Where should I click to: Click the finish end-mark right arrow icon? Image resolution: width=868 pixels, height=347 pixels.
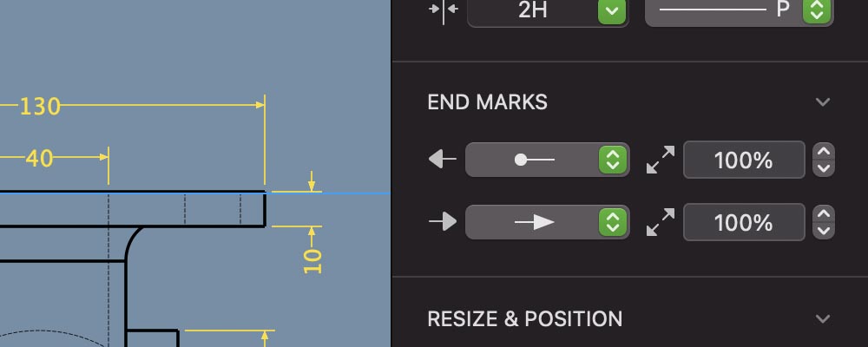point(443,222)
